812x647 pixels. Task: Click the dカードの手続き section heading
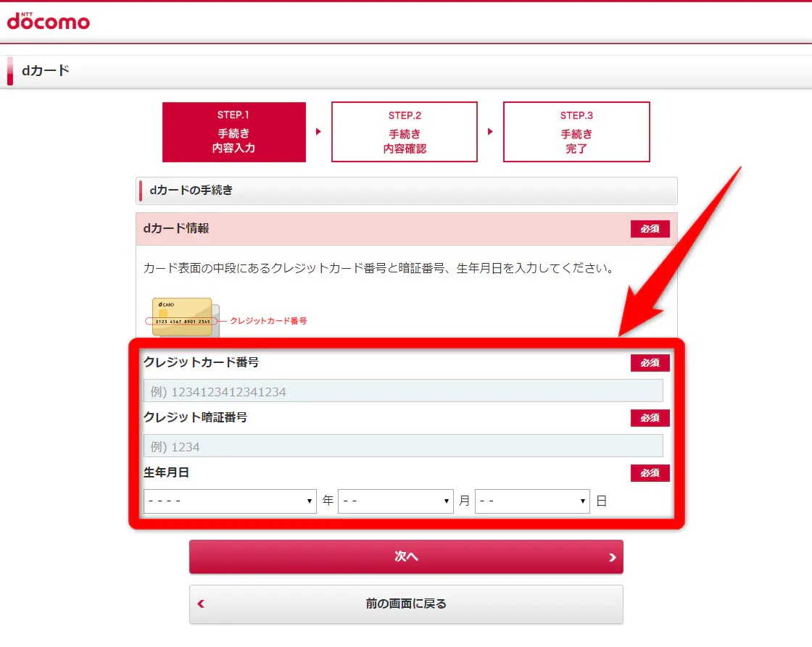191,190
